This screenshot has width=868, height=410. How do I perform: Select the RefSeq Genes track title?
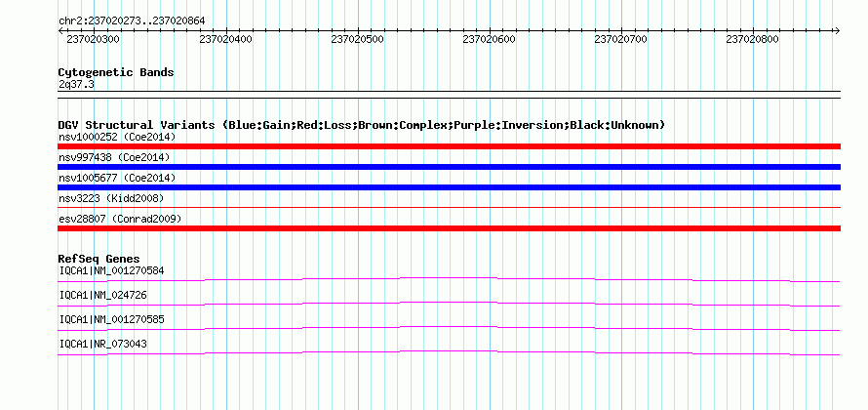[x=99, y=259]
